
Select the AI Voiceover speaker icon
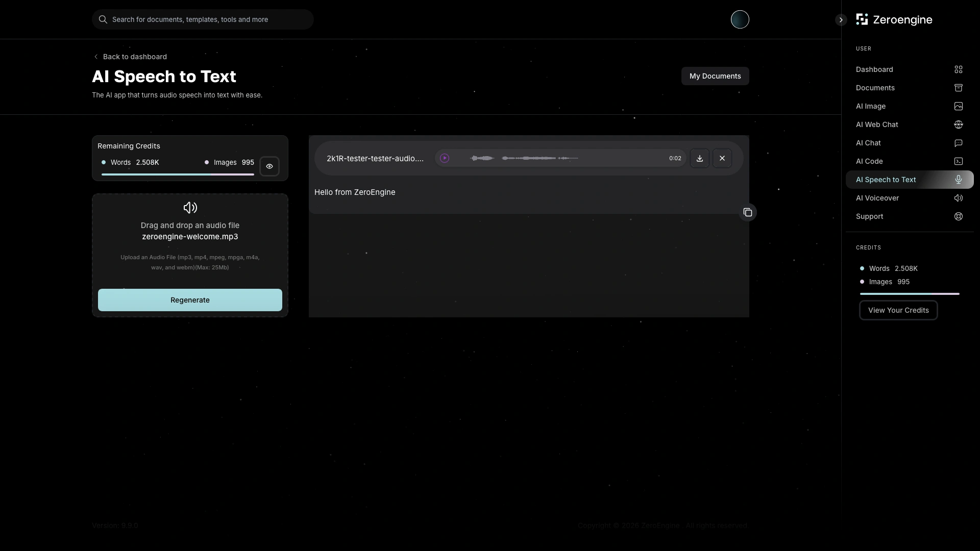click(959, 198)
